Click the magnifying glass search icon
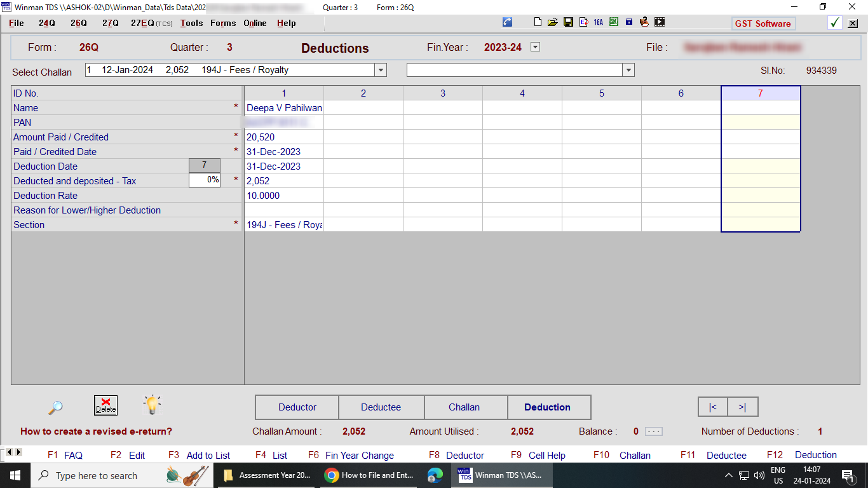The height and width of the screenshot is (488, 868). [55, 407]
